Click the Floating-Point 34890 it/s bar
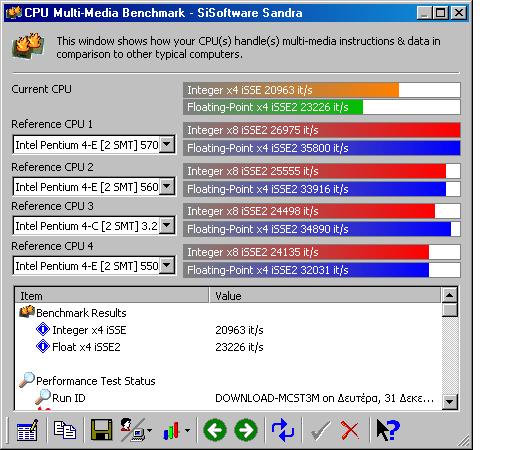The image size is (512, 450). (322, 229)
